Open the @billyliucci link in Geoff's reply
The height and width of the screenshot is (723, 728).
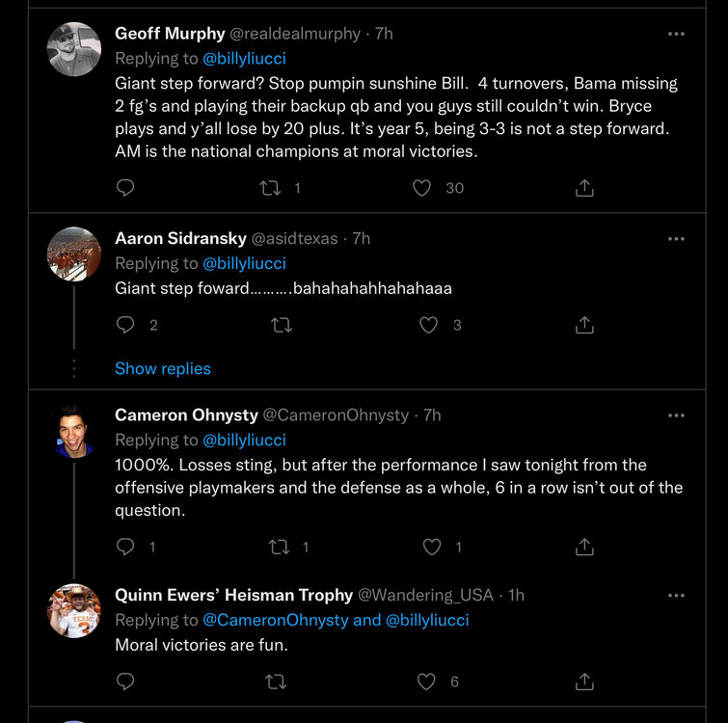pyautogui.click(x=244, y=58)
